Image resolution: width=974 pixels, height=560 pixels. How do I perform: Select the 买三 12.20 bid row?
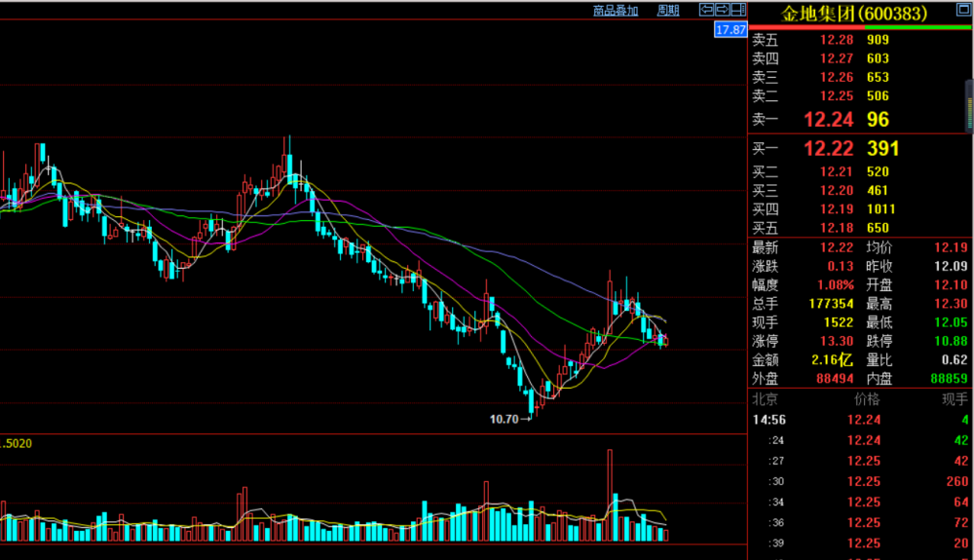859,190
